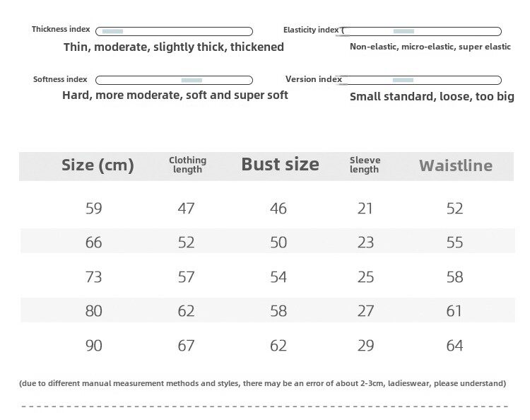The height and width of the screenshot is (420, 530).
Task: Click the Softness index slider bar
Action: (174, 80)
